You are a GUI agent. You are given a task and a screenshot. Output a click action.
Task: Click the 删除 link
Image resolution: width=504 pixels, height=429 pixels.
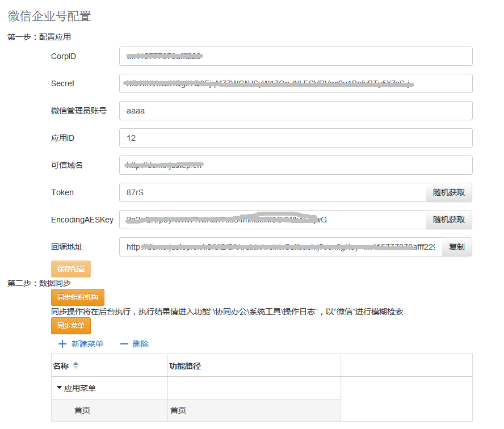point(140,344)
